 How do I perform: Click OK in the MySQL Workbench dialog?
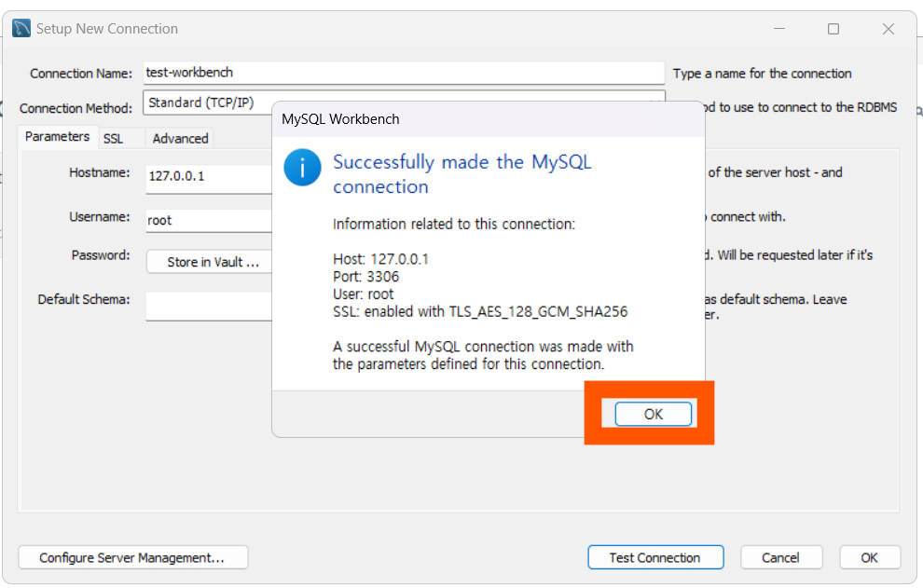click(653, 414)
